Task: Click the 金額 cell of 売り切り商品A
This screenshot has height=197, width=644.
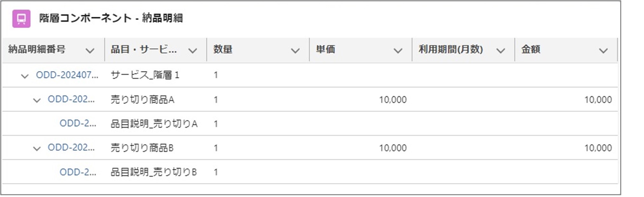Action: tap(598, 100)
